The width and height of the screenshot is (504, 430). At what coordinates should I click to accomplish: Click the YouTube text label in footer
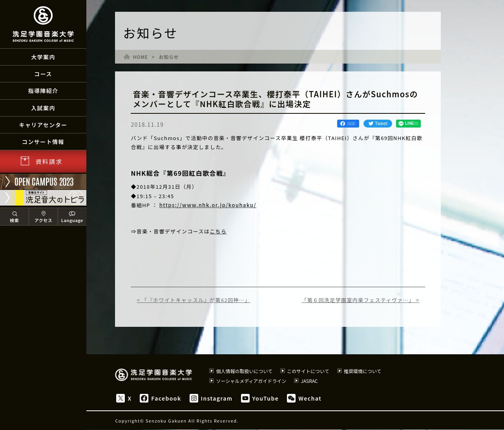click(265, 399)
